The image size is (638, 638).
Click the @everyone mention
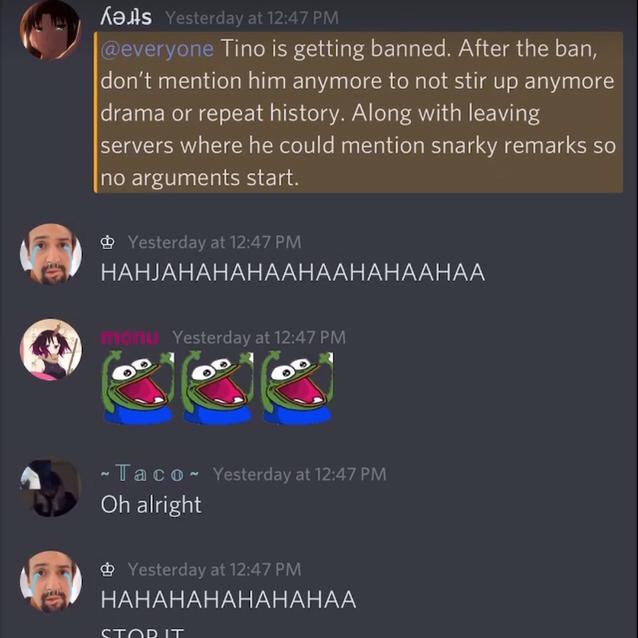click(x=157, y=49)
